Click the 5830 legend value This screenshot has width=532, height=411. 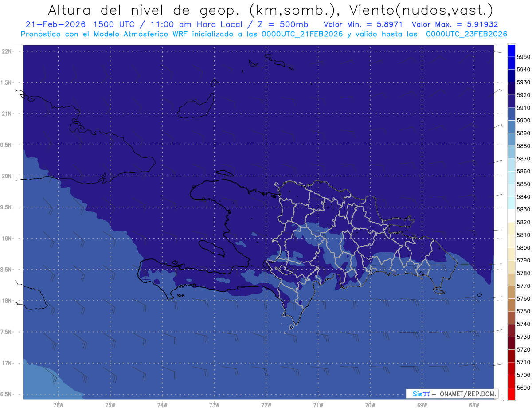[524, 210]
